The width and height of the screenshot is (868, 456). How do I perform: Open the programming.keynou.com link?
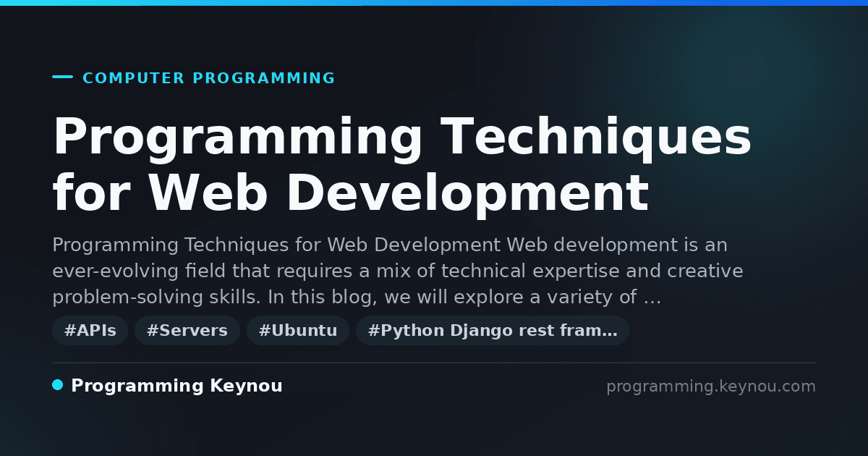click(711, 387)
